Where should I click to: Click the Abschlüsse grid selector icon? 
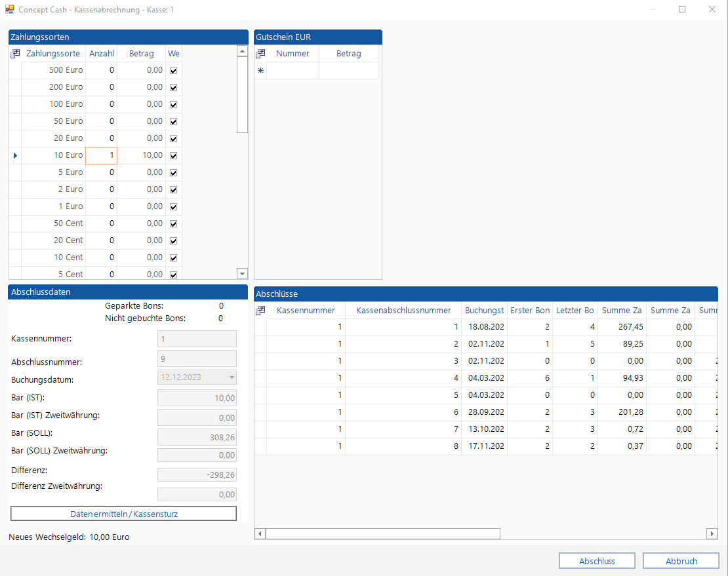click(x=260, y=311)
